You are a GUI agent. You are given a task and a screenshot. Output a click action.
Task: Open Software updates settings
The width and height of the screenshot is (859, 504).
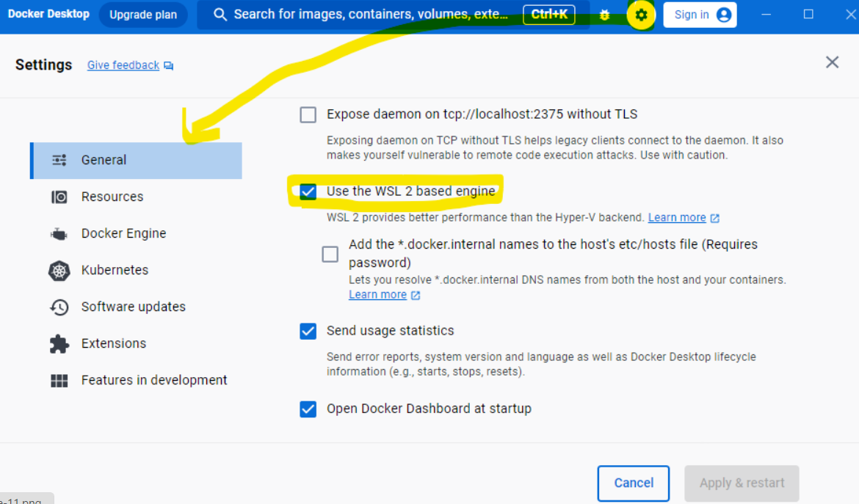(136, 307)
